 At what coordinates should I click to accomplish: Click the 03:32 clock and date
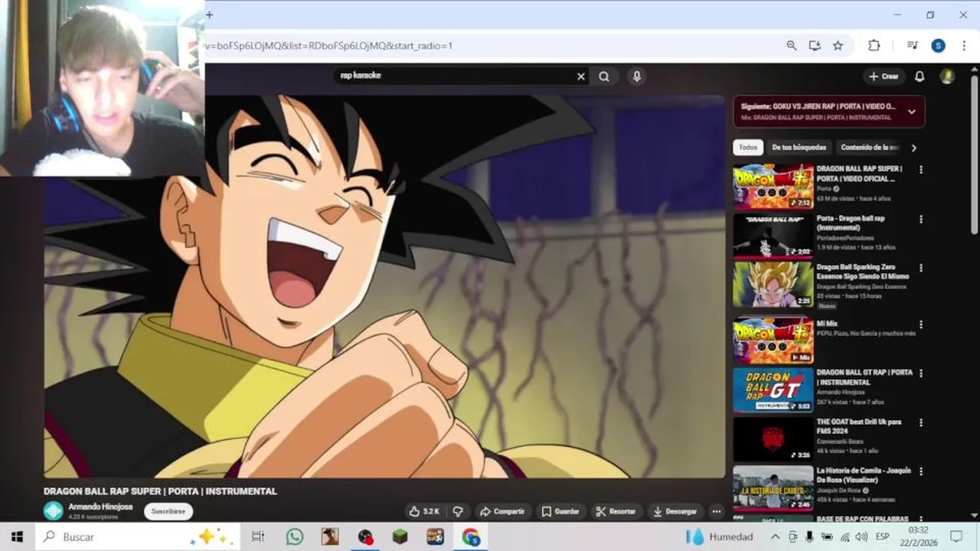tap(919, 536)
